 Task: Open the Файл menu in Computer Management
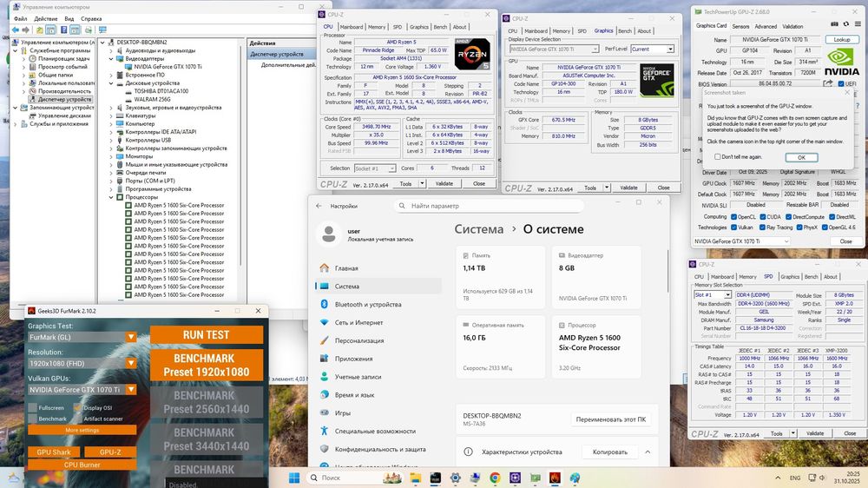click(x=21, y=19)
